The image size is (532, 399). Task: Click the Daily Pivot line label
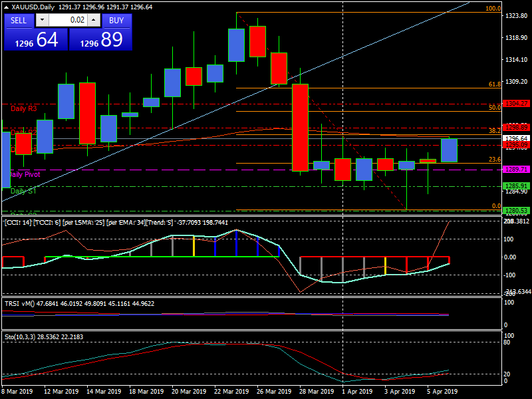click(25, 174)
